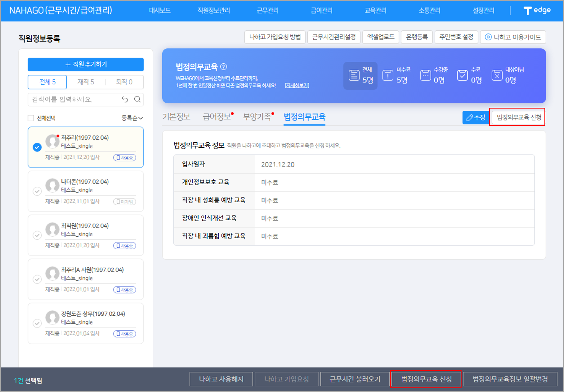The width and height of the screenshot is (564, 392).
Task: Click the T edge logo
Action: coord(537,10)
